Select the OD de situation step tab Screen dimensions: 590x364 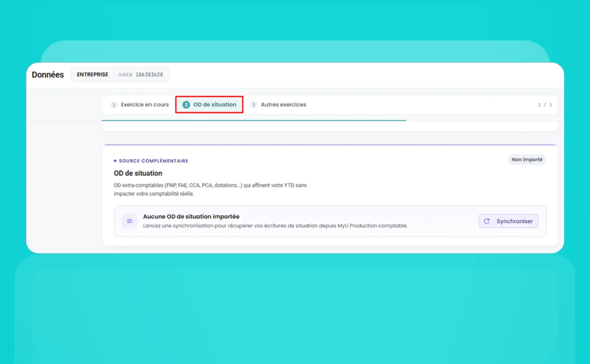[x=209, y=105]
